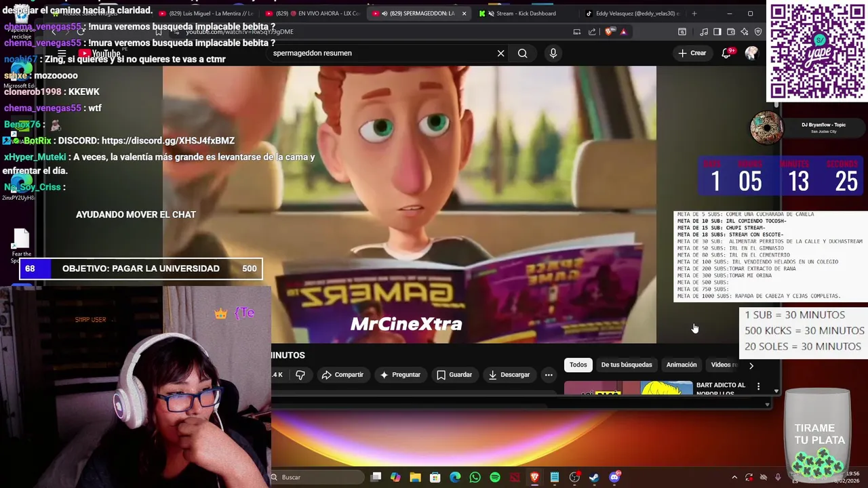This screenshot has width=868, height=488.
Task: Open Steam from the taskbar
Action: pos(594,477)
